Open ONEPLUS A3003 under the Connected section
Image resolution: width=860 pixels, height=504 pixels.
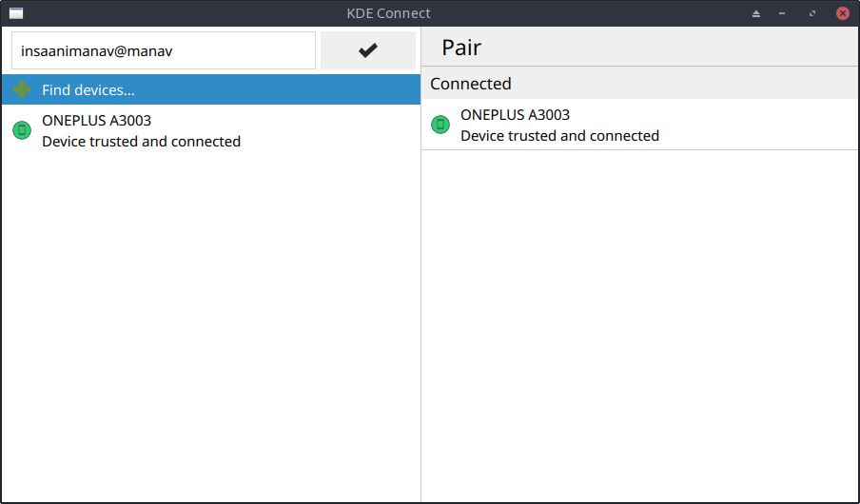click(515, 115)
